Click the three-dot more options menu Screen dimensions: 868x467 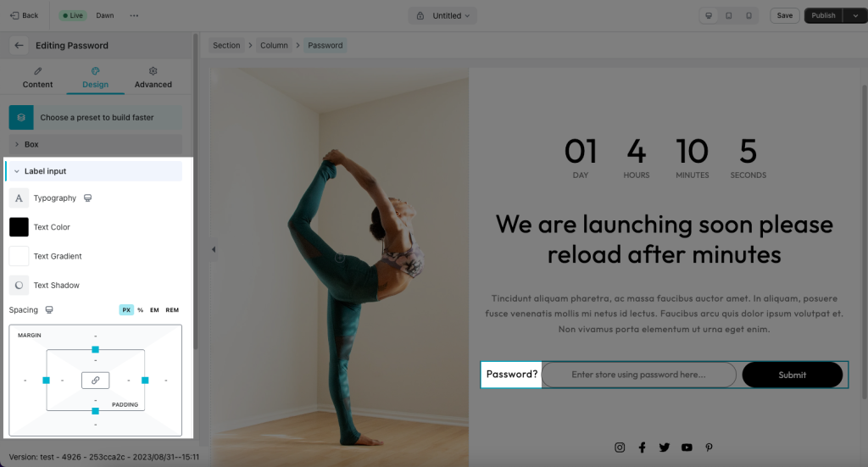[134, 15]
